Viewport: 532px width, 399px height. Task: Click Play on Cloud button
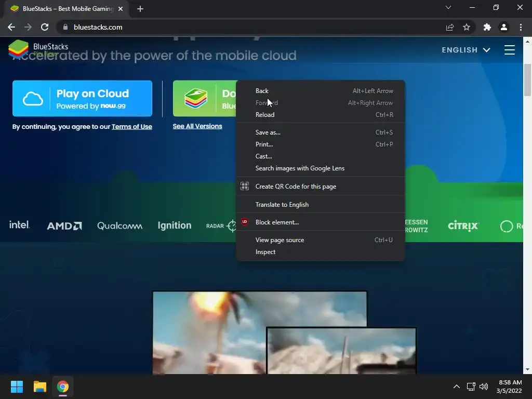(x=82, y=98)
